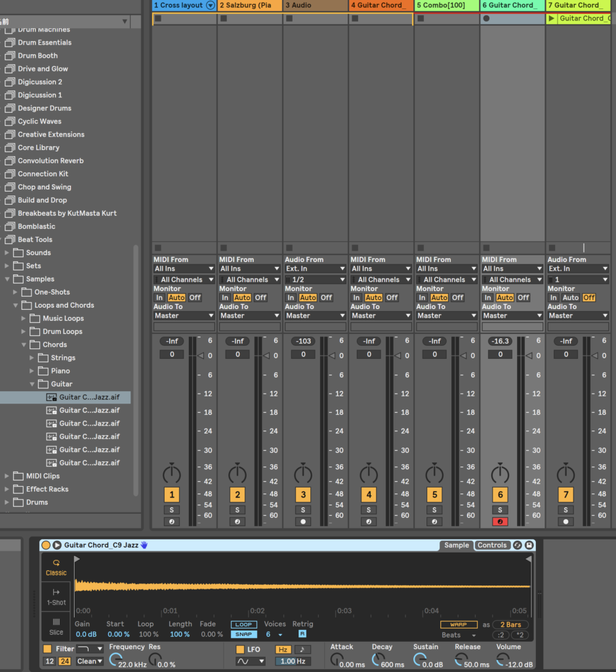Deactivate track 1 with its number button
Viewport: 616px width, 672px height.
[172, 495]
